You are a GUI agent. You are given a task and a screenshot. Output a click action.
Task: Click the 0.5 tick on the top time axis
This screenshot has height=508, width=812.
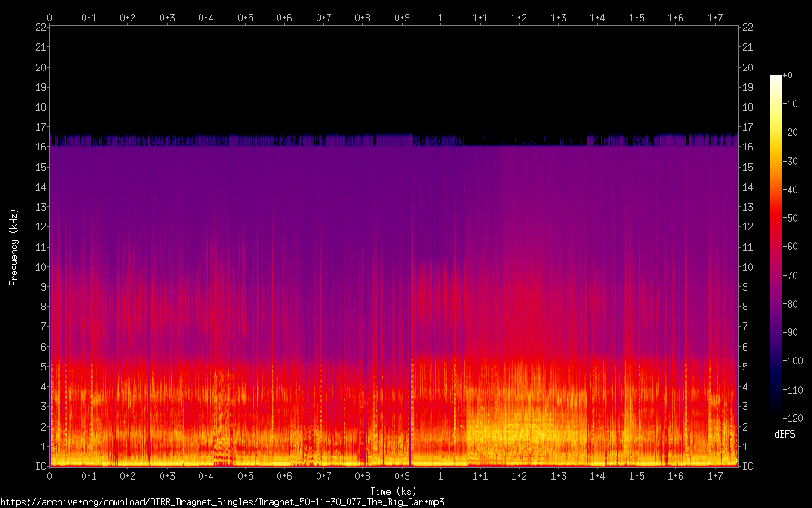[245, 17]
